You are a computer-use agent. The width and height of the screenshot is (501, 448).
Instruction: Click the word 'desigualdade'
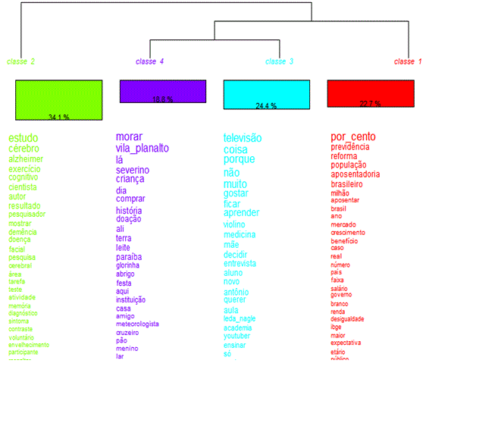coord(347,319)
